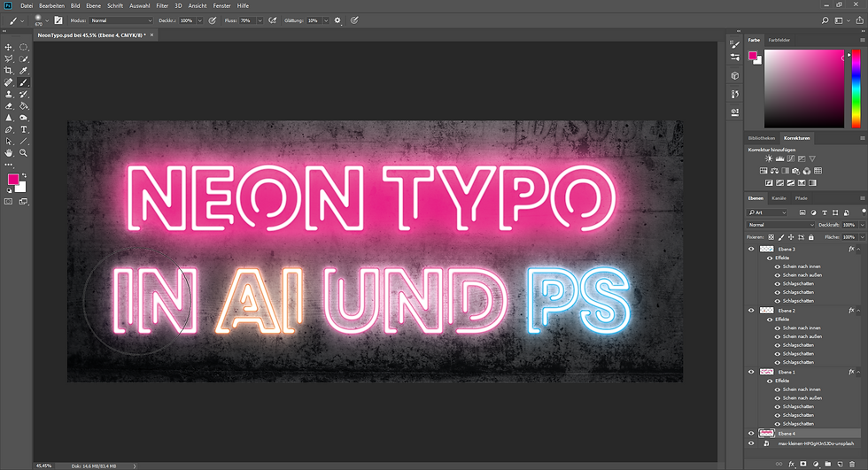
Task: Select the Pen tool
Action: click(x=8, y=129)
